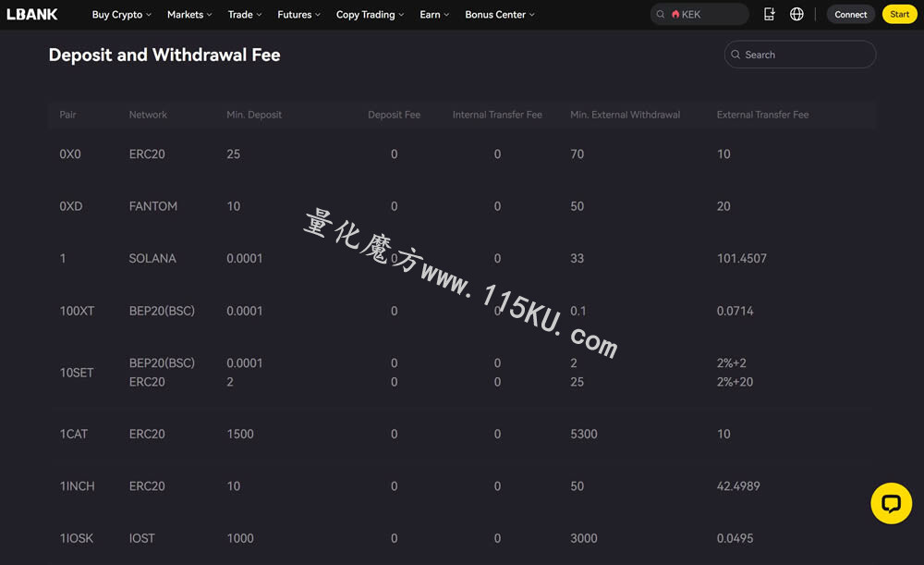Focus the fee table Search field
The height and width of the screenshot is (565, 924).
pyautogui.click(x=799, y=55)
